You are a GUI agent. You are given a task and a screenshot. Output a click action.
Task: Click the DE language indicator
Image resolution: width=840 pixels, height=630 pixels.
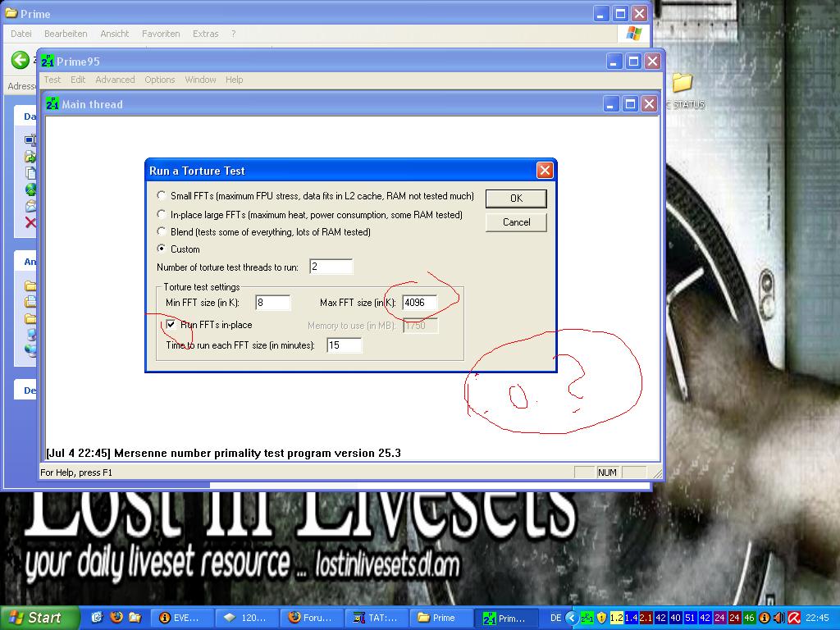pyautogui.click(x=556, y=618)
